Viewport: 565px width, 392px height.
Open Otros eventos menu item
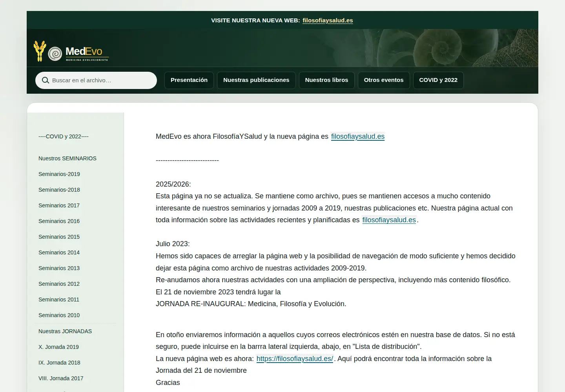pyautogui.click(x=384, y=80)
